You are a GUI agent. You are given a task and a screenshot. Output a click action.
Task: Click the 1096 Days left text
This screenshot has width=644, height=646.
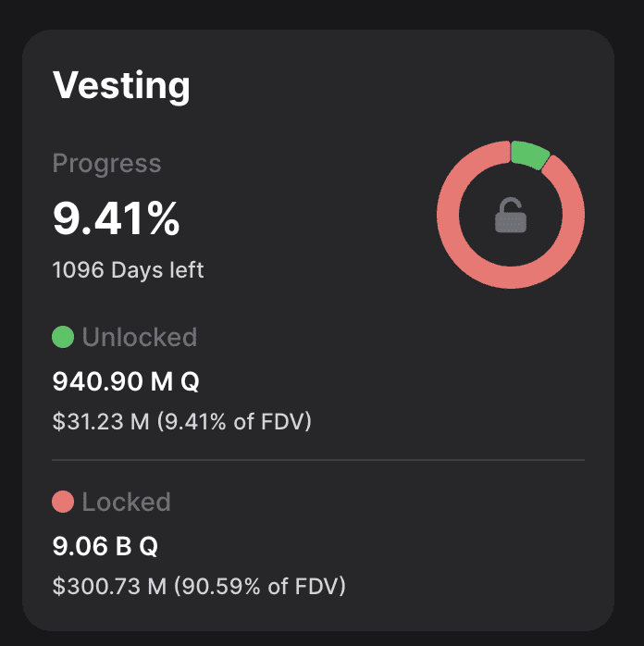tap(129, 270)
